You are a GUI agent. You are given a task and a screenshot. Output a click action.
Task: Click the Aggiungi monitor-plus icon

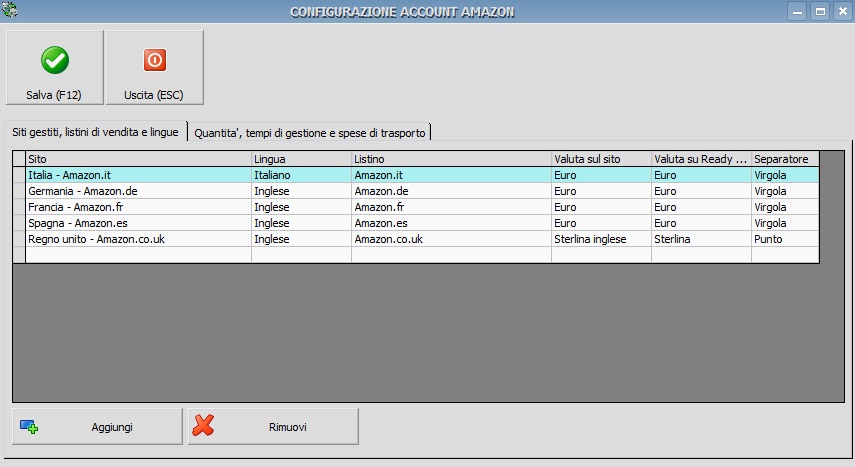tap(29, 427)
